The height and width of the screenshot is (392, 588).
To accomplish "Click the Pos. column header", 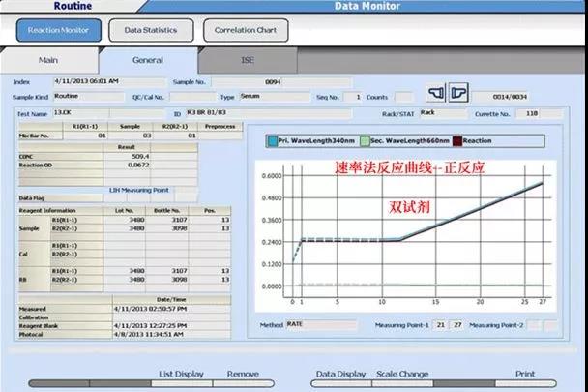I will point(210,211).
